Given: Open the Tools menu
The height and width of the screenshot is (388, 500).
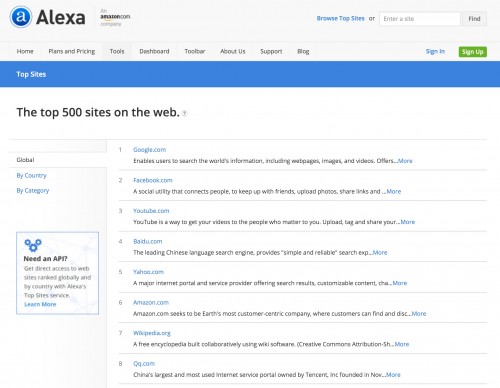Looking at the screenshot, I should [117, 51].
